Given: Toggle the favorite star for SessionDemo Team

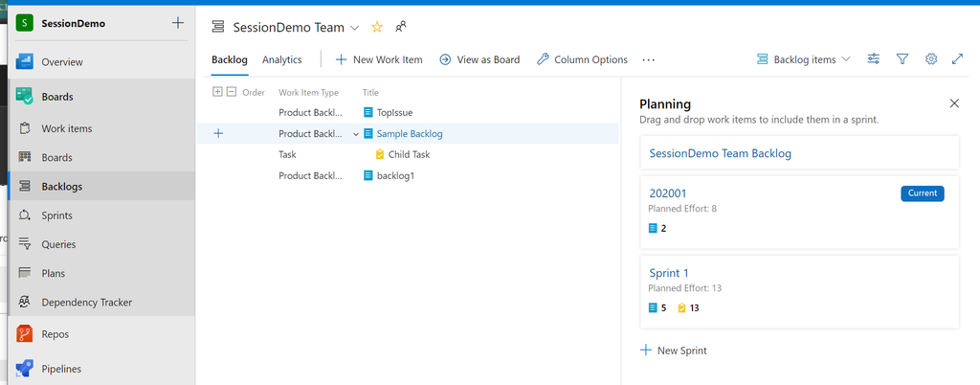Looking at the screenshot, I should point(377,27).
